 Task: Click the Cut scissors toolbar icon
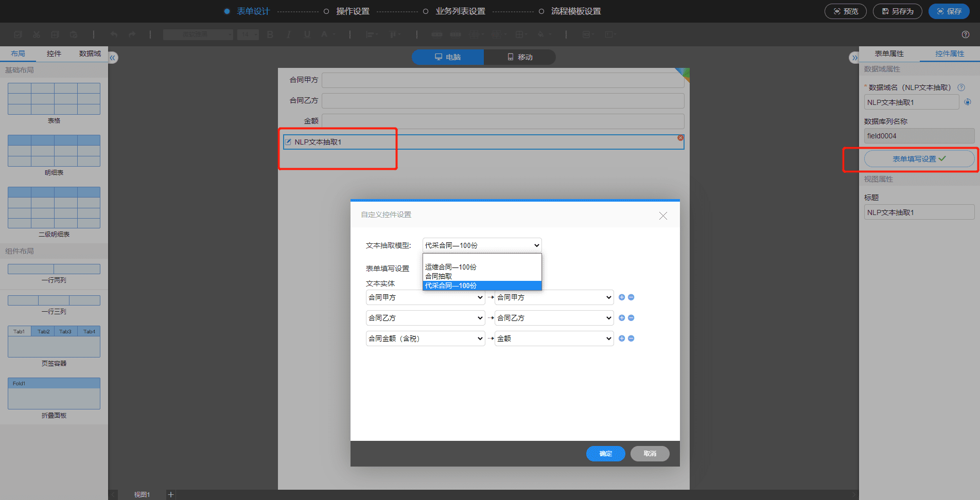point(37,34)
